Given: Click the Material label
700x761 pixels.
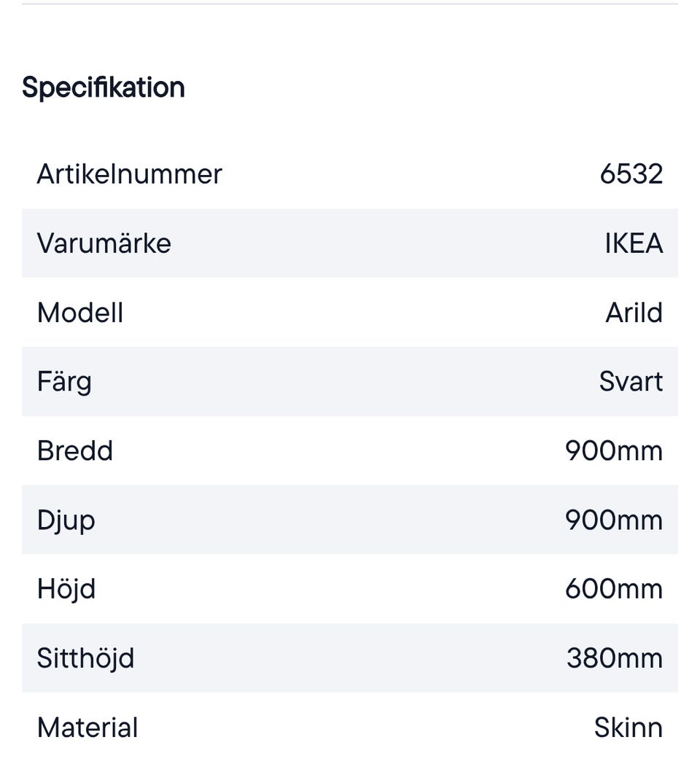Looking at the screenshot, I should (x=87, y=727).
